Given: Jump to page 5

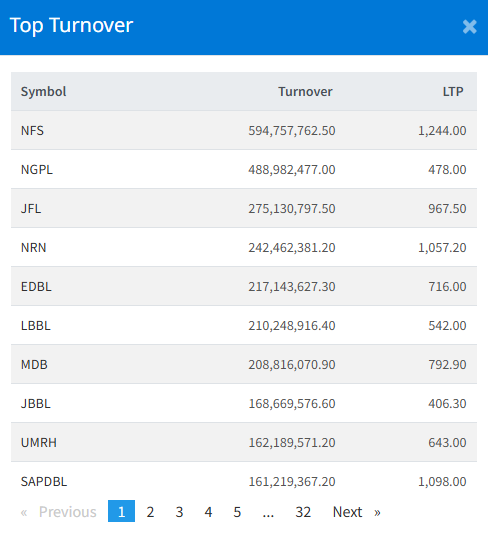Looking at the screenshot, I should (x=237, y=512).
